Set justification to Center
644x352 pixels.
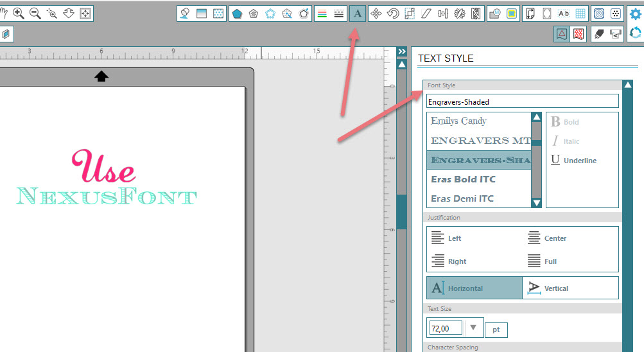547,238
